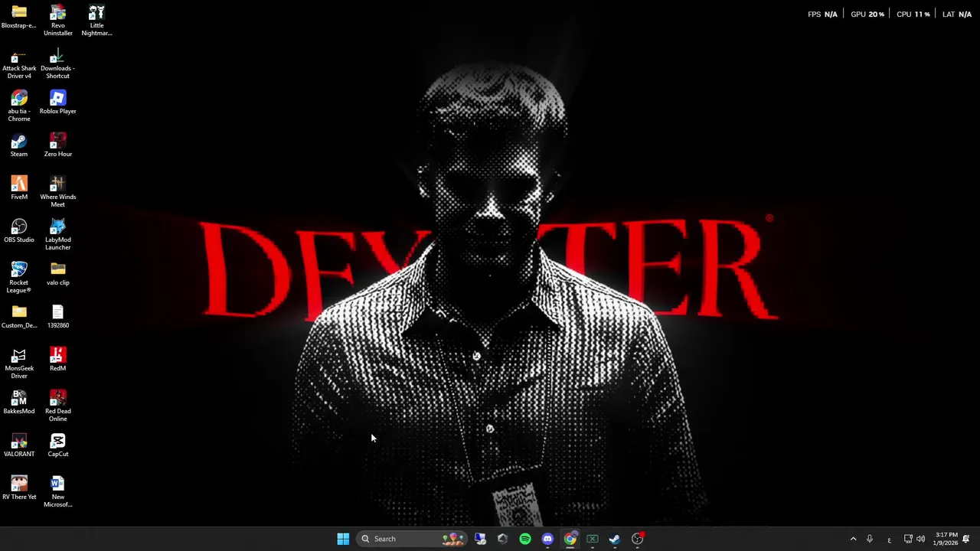
Task: Select the Where Winds Meet shortcut
Action: (58, 192)
